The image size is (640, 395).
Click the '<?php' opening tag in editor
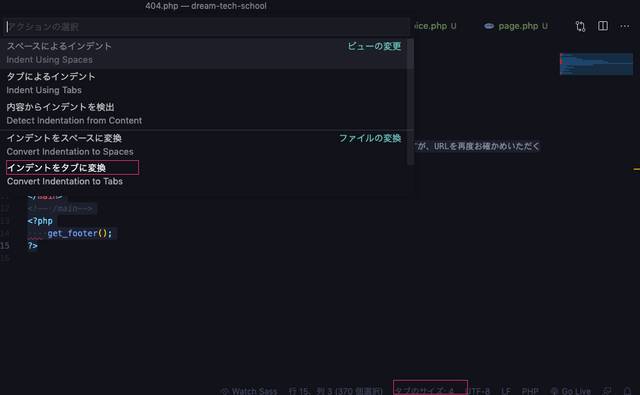tap(40, 221)
